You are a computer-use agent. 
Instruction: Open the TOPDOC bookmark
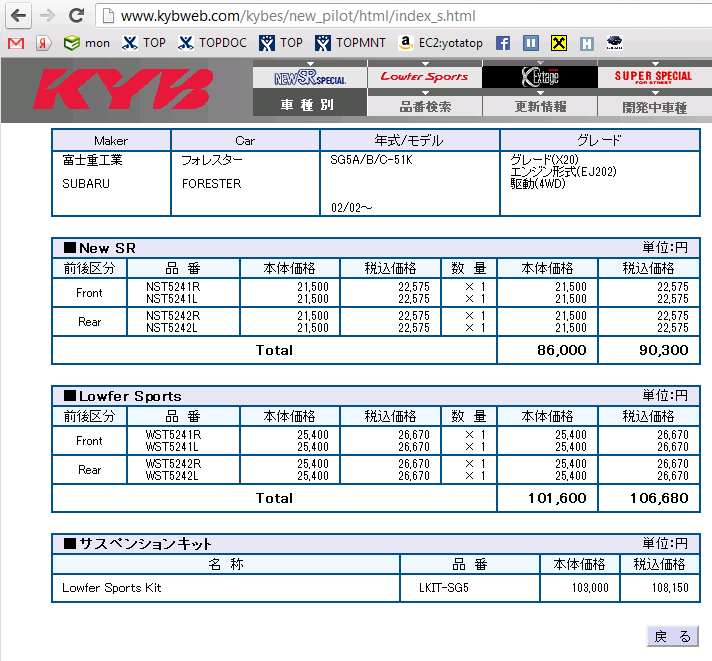point(212,43)
